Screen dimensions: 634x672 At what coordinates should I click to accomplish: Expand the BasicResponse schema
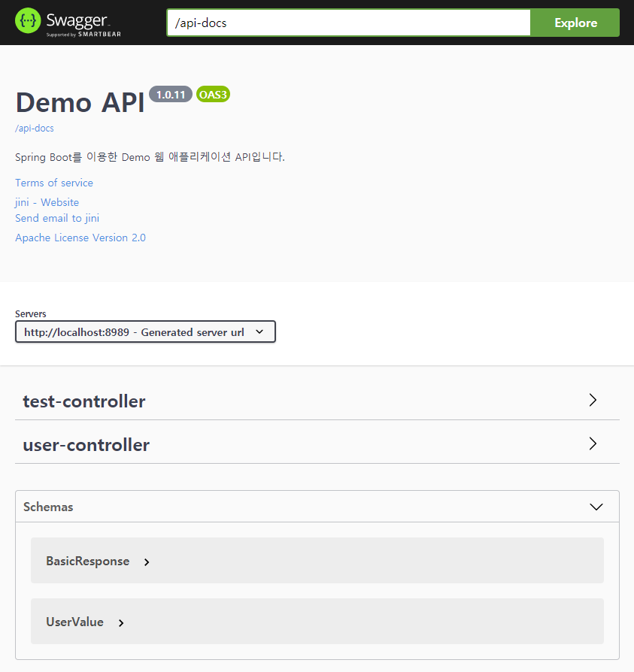pyautogui.click(x=86, y=562)
